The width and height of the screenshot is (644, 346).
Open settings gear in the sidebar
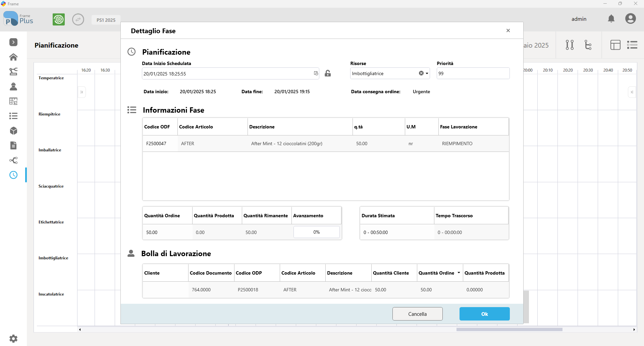tap(13, 339)
